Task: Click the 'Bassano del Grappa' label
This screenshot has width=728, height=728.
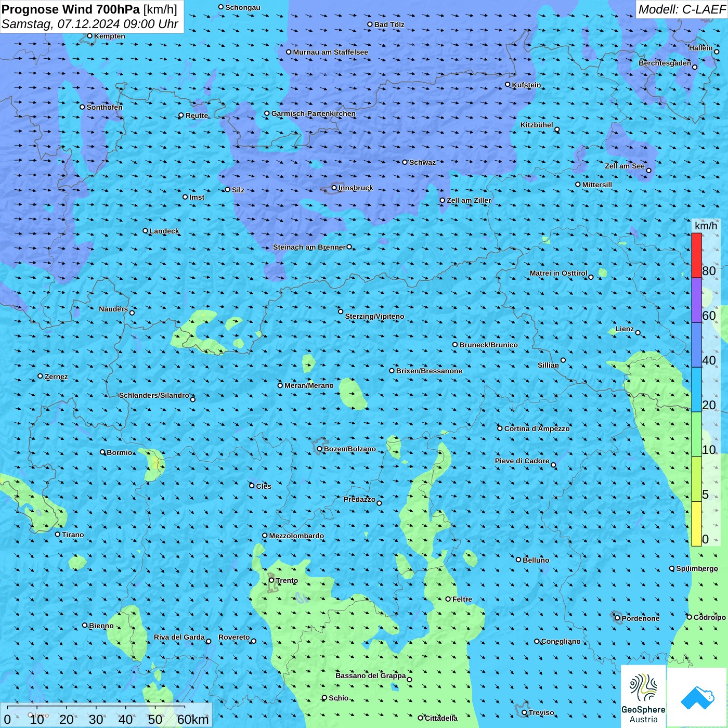Action: coord(371,675)
